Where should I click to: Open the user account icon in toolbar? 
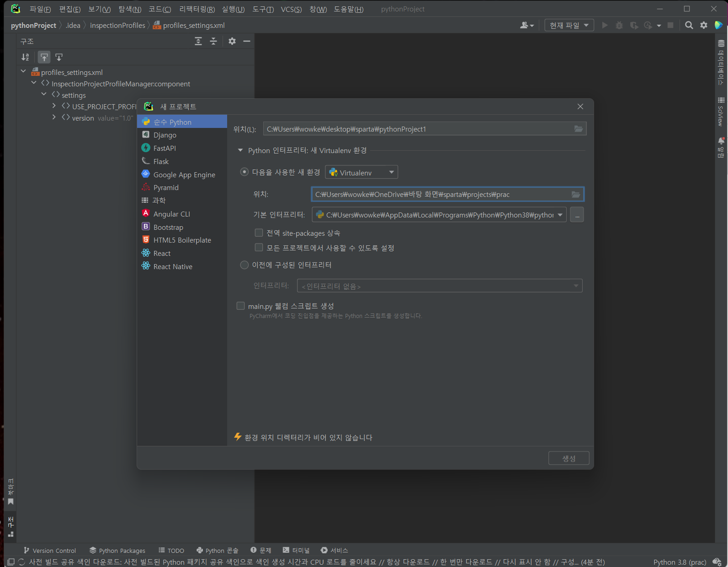pos(526,26)
